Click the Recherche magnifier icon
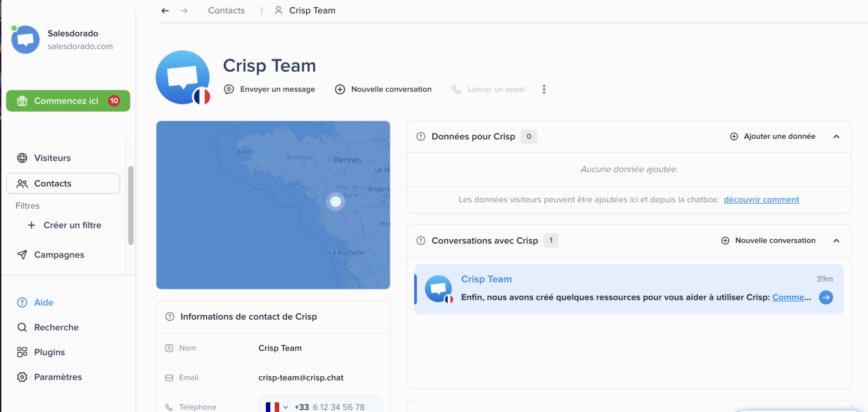The height and width of the screenshot is (412, 868). pos(22,327)
